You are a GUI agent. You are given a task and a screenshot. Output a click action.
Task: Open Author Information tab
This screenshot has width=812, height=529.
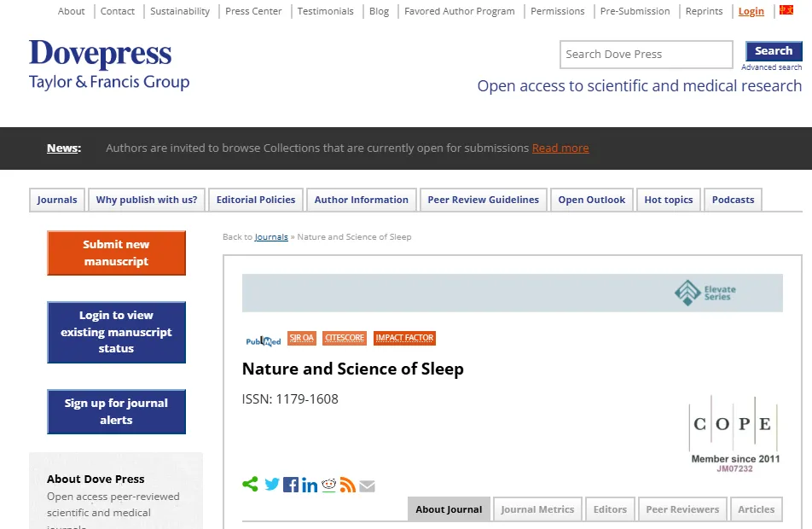tap(362, 200)
